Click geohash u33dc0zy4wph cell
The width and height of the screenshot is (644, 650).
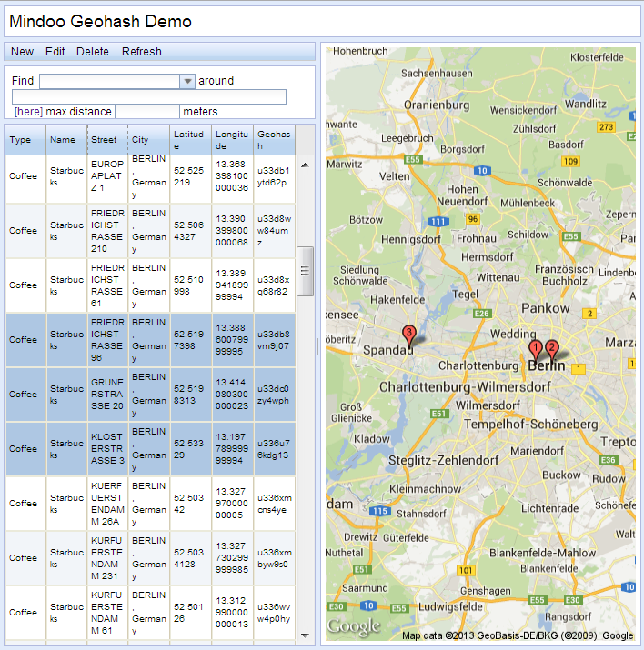tap(275, 395)
